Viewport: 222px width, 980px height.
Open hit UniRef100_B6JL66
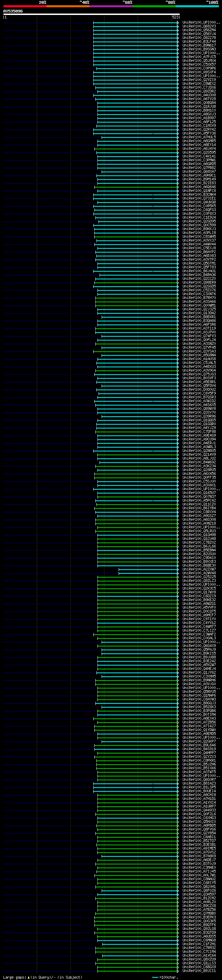[199, 546]
